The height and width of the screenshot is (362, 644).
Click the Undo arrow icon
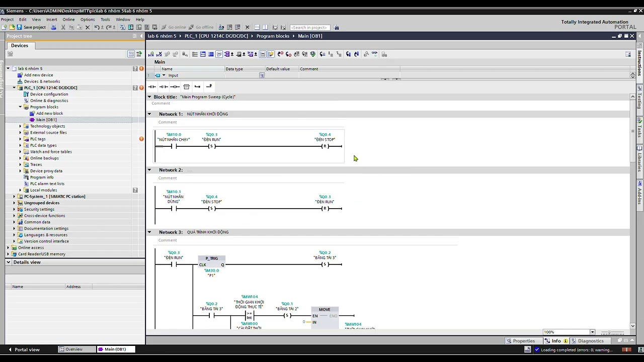point(97,27)
